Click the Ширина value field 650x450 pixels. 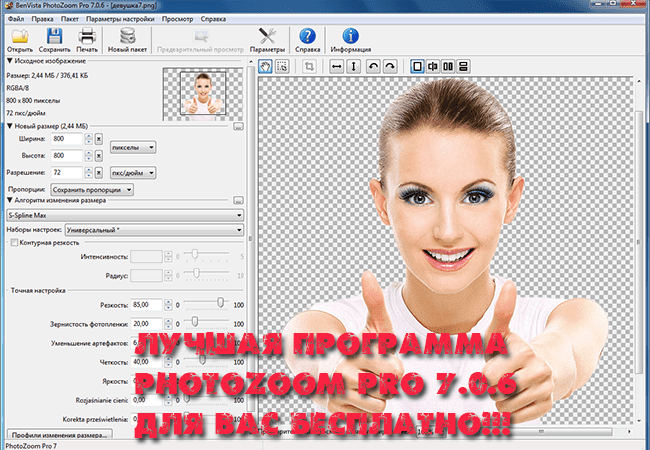click(x=67, y=139)
